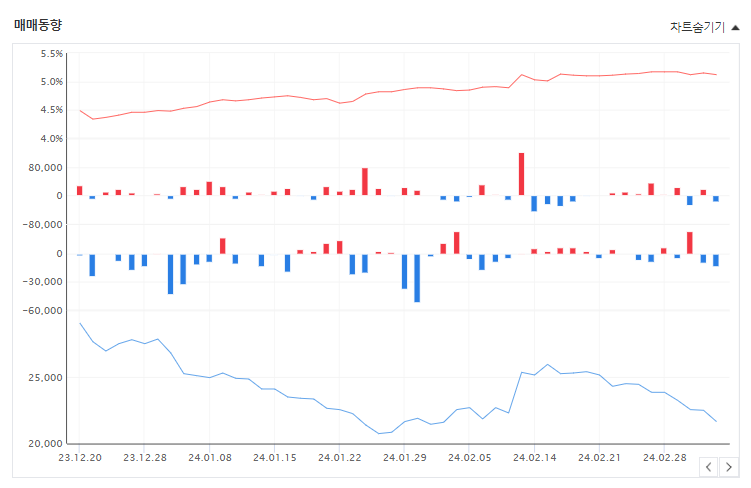Click the 5.5% axis label

(x=52, y=54)
